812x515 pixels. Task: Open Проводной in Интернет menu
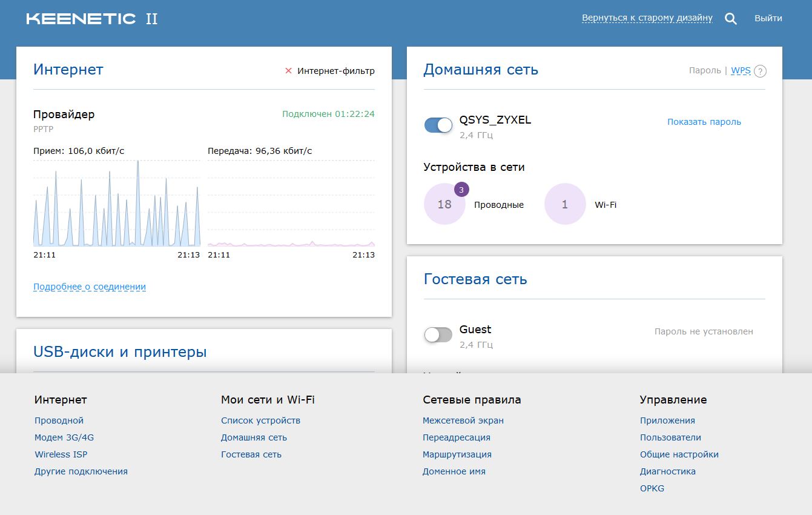[x=59, y=420]
